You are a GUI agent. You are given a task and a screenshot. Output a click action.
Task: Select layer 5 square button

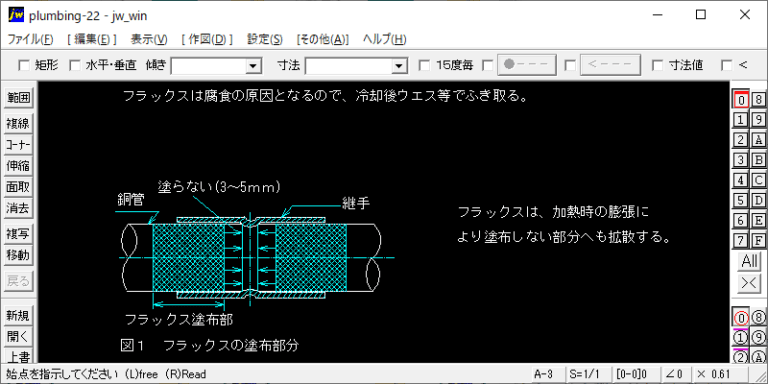[741, 200]
